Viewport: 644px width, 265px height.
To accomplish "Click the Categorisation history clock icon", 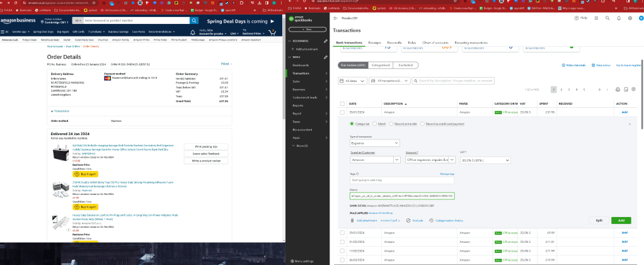I will (431, 221).
